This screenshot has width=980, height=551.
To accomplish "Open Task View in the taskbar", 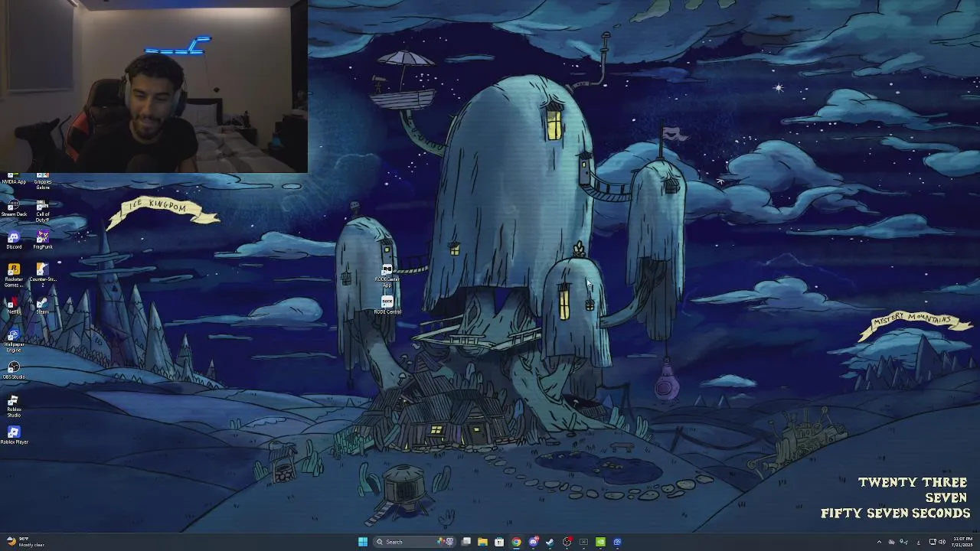I will pyautogui.click(x=465, y=542).
